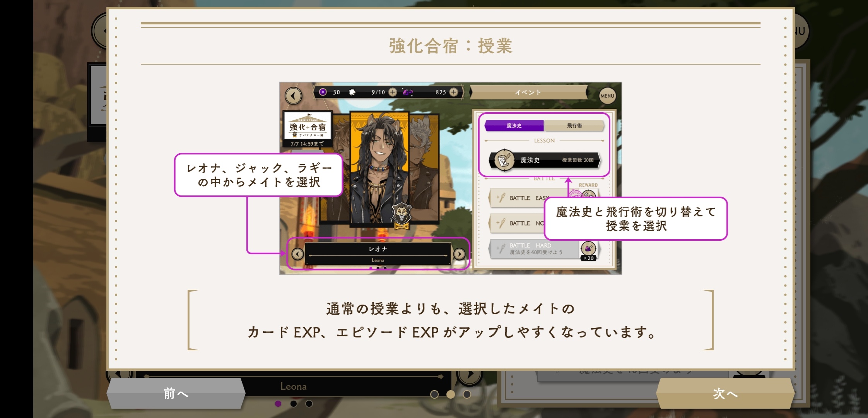Screen dimensions: 868x418
Task: Go to next tutorial page with 次へ
Action: tap(725, 393)
